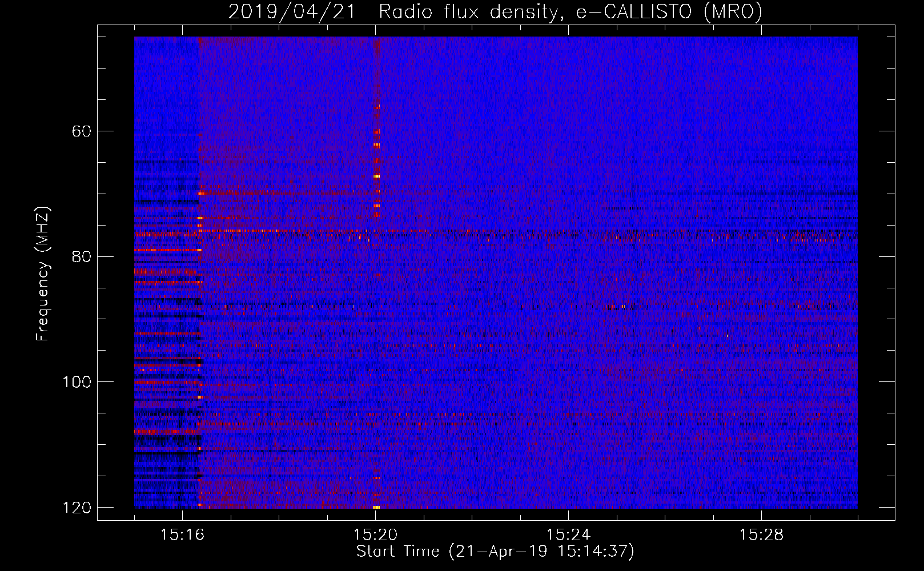Image resolution: width=924 pixels, height=571 pixels.
Task: Click the '15:28' time tick label
Action: 761,534
